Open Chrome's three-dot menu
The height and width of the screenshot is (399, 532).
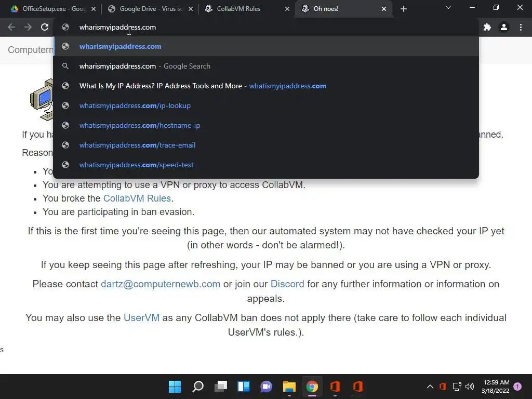521,27
